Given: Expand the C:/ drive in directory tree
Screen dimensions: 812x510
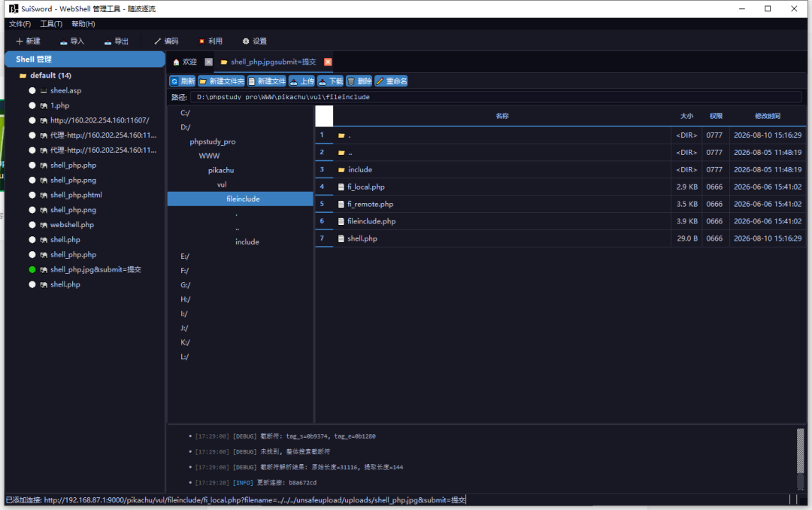Looking at the screenshot, I should [x=186, y=113].
